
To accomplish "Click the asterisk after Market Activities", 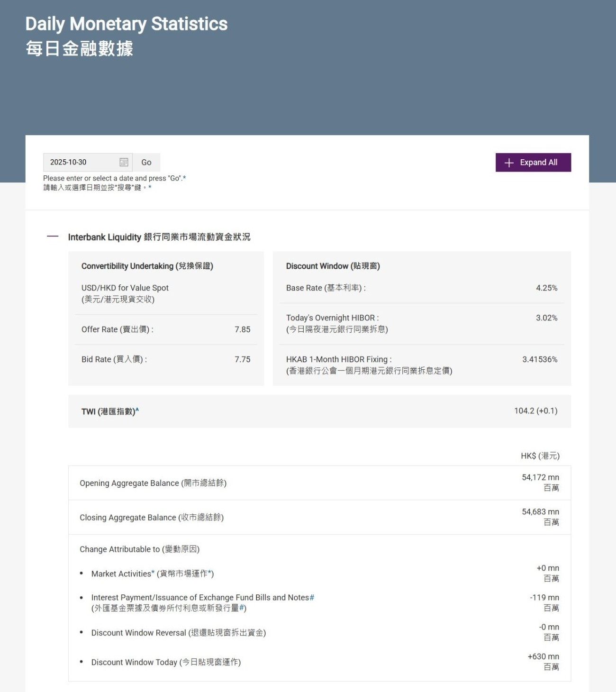I will (x=153, y=573).
